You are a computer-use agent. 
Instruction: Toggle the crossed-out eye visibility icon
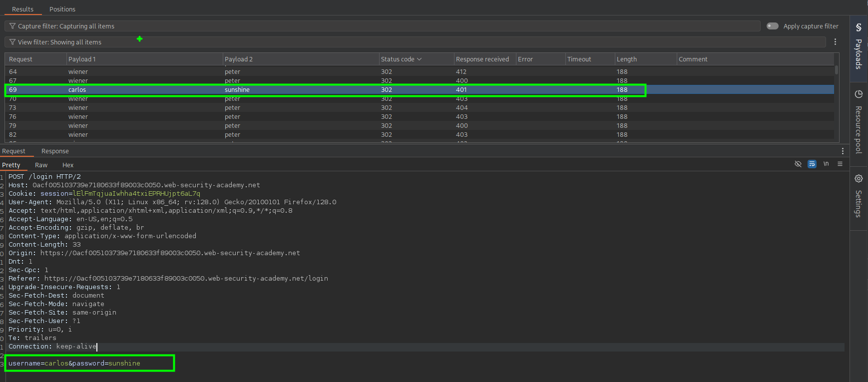[x=798, y=164]
